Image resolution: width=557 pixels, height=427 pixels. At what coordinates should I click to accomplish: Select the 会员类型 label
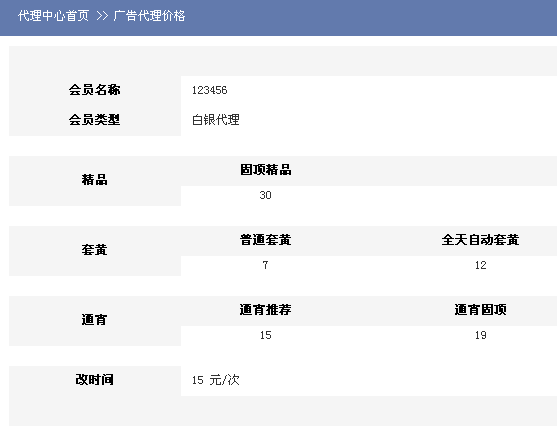(x=94, y=120)
